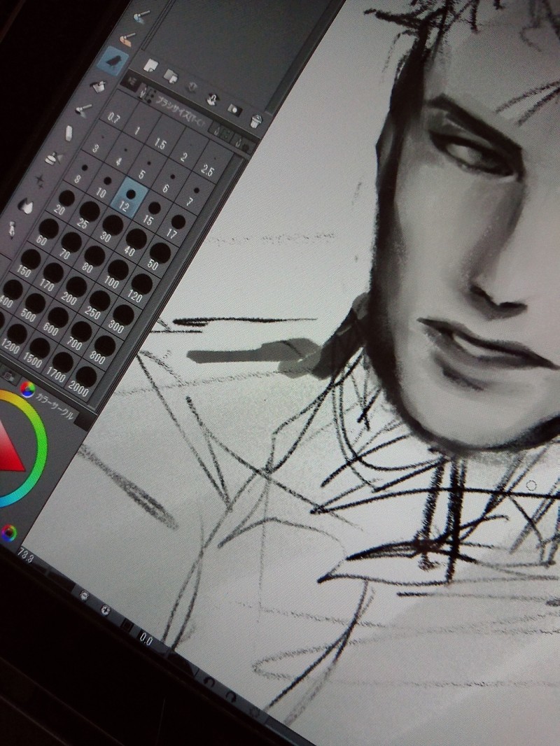Click the undo arrow at screen bottom
The height and width of the screenshot is (746, 560).
point(210,682)
